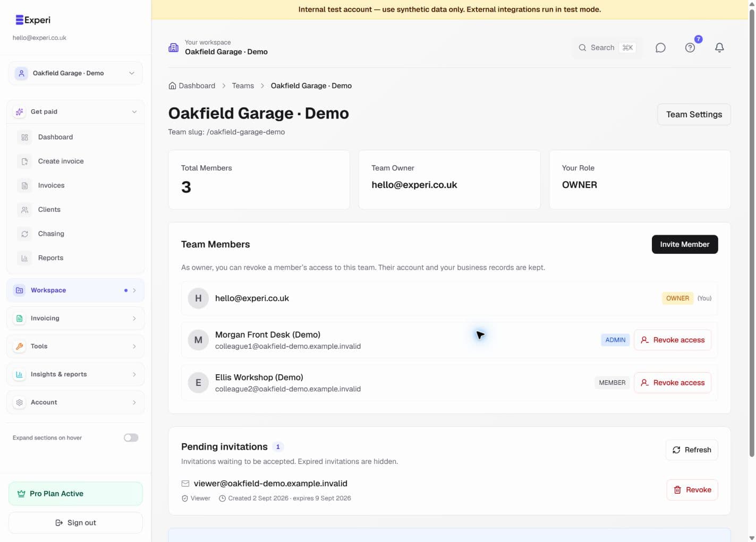Click the vertical page scrollbar

pos(752,232)
